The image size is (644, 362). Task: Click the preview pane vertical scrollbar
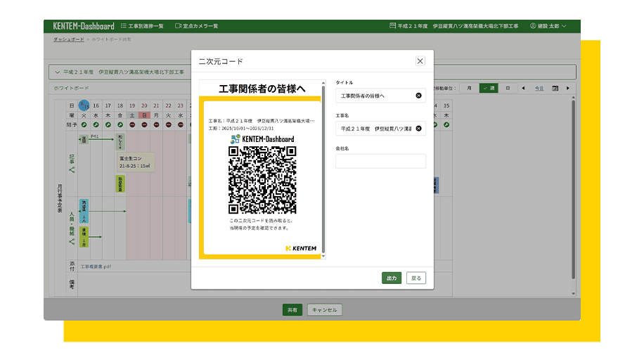[x=323, y=168]
